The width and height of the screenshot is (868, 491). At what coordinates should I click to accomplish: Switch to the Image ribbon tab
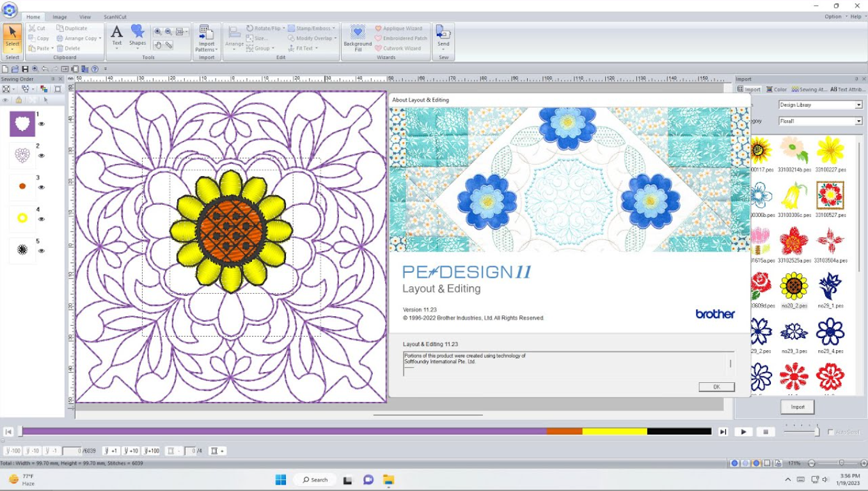click(59, 17)
